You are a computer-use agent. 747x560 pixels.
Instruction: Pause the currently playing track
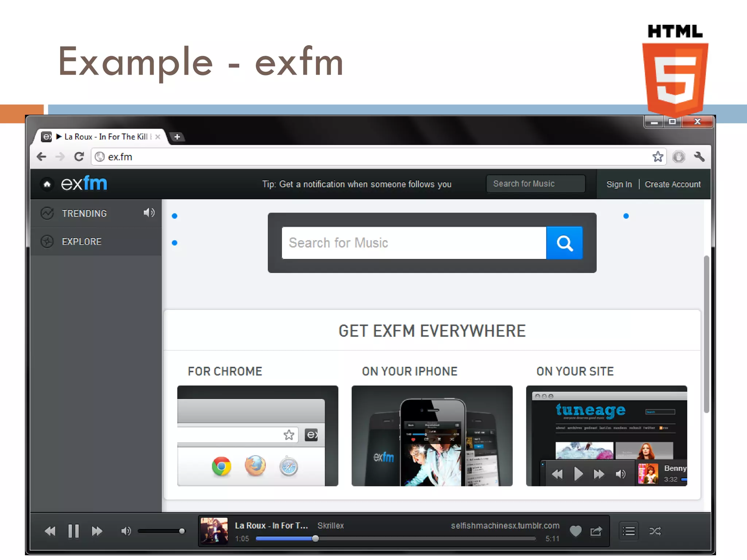(x=73, y=531)
